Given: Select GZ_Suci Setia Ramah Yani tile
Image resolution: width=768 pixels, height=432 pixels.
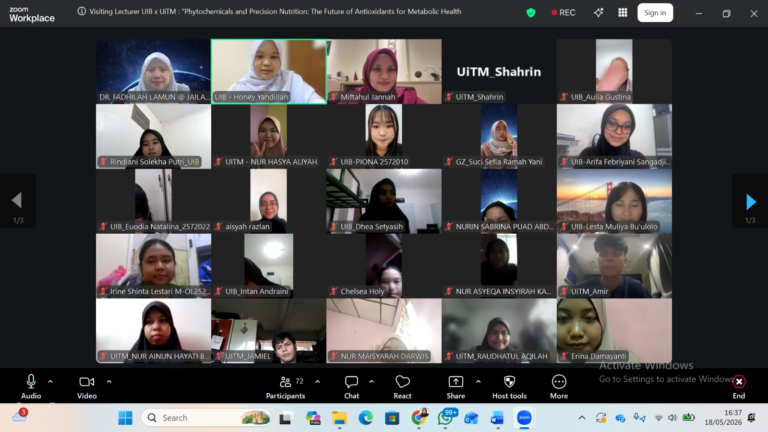Looking at the screenshot, I should point(499,136).
